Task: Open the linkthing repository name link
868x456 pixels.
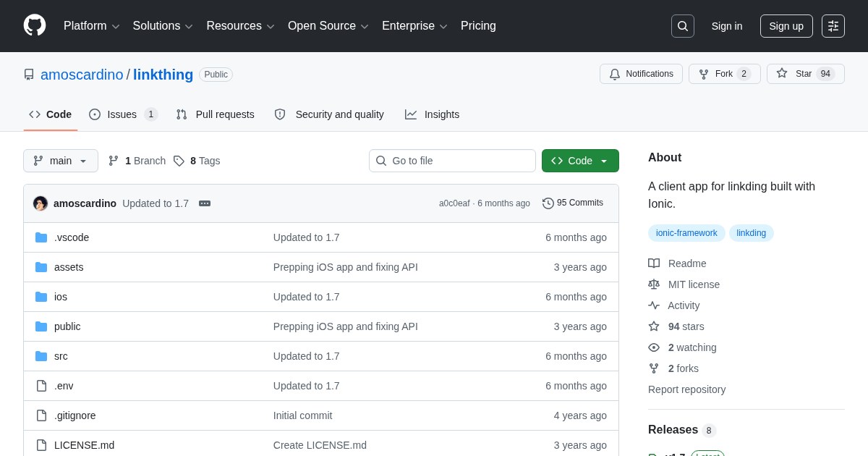Action: click(163, 75)
